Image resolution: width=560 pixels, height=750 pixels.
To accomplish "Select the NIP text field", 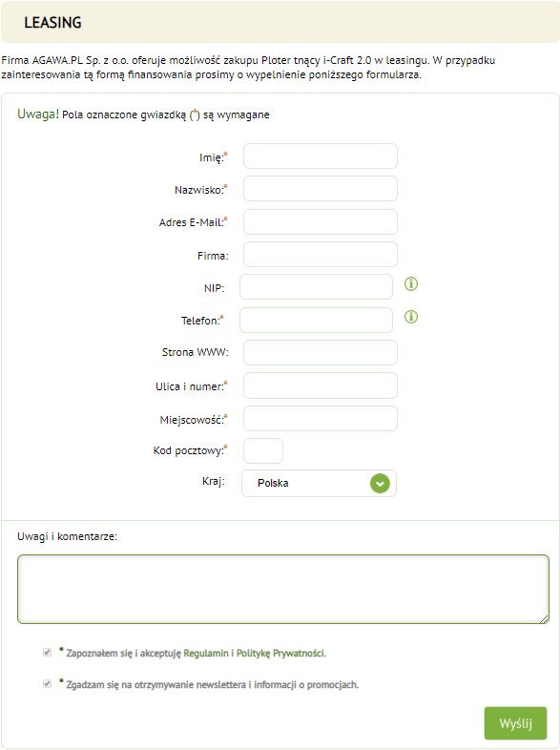I will tap(316, 287).
